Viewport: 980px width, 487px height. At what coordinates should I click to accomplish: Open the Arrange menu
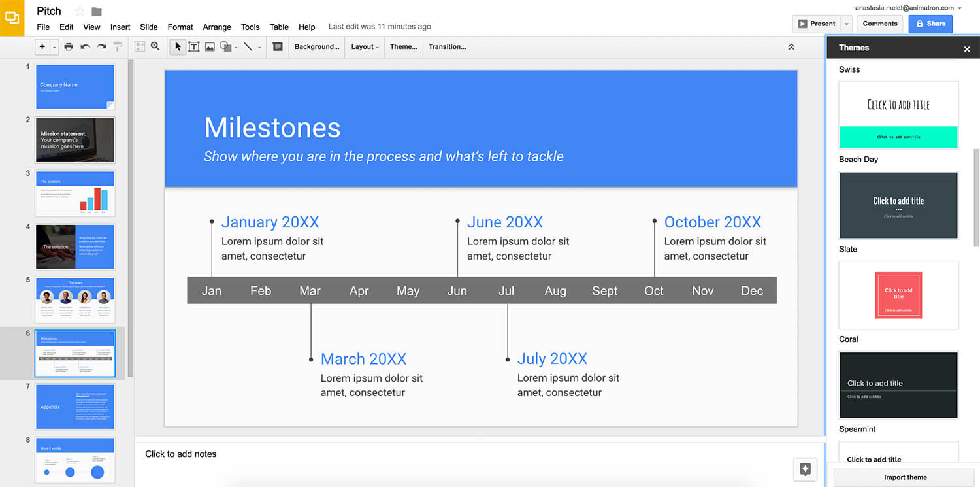(217, 27)
